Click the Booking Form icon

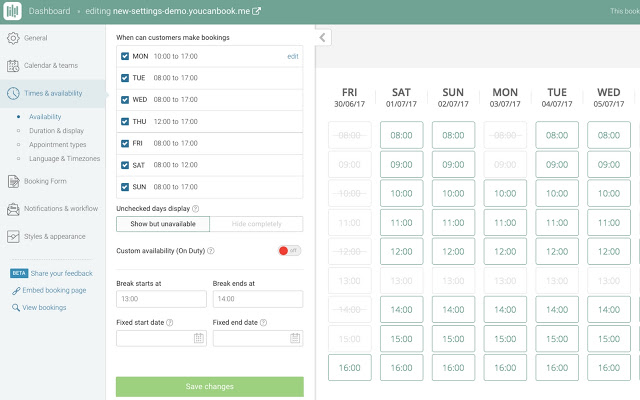[x=13, y=181]
